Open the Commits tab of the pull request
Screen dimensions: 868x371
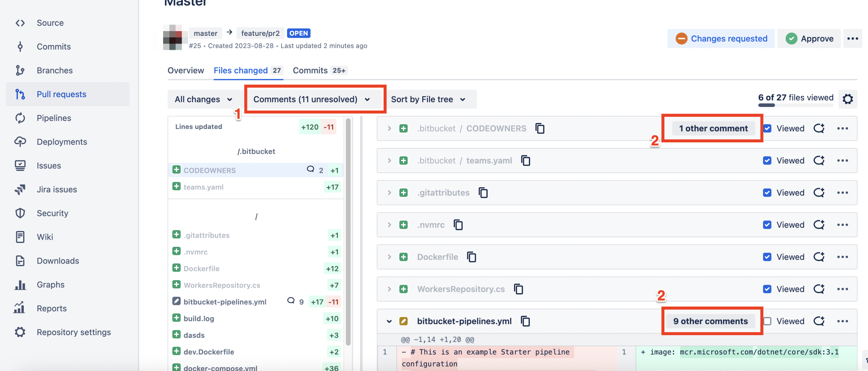[310, 70]
